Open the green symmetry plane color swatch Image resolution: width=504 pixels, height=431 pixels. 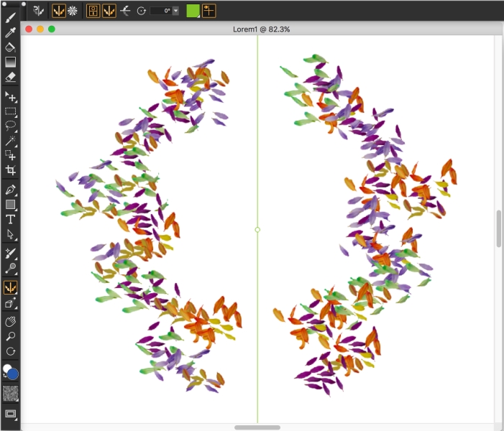coord(193,11)
